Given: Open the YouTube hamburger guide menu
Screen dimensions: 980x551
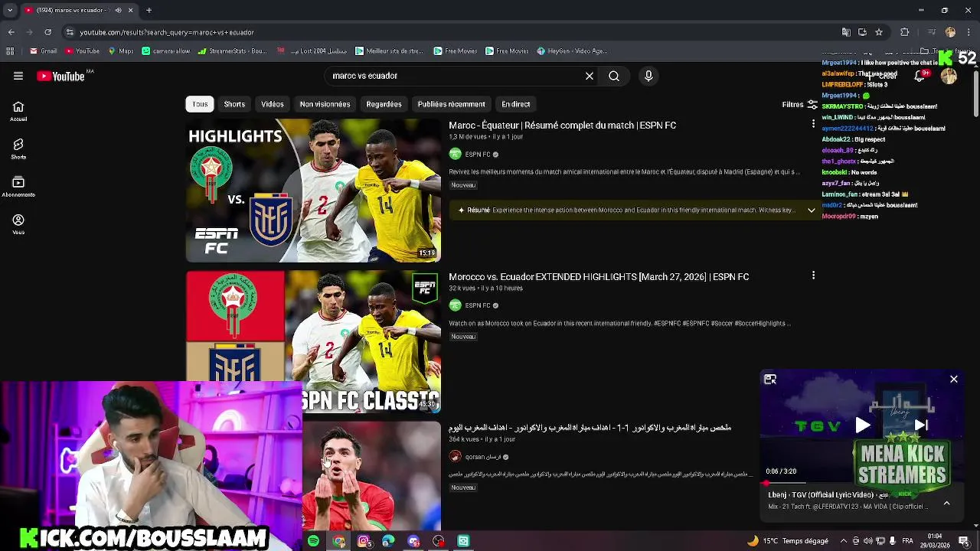Looking at the screenshot, I should [18, 76].
